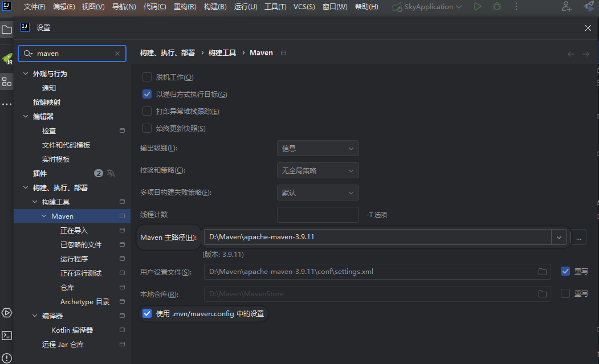Click the plugins language translation icon
Image resolution: width=599 pixels, height=364 pixels.
click(x=111, y=173)
